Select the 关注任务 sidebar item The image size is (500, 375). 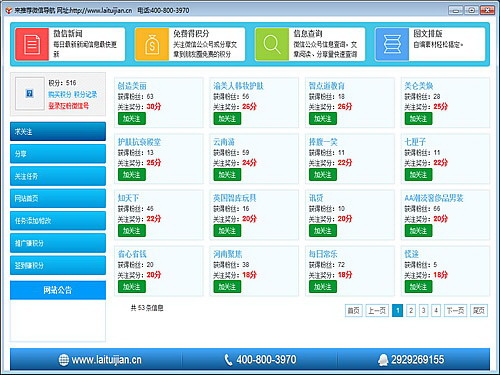[58, 176]
